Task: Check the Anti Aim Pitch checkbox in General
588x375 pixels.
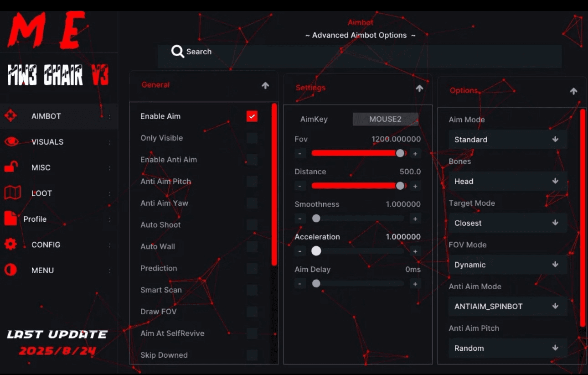Action: point(252,182)
